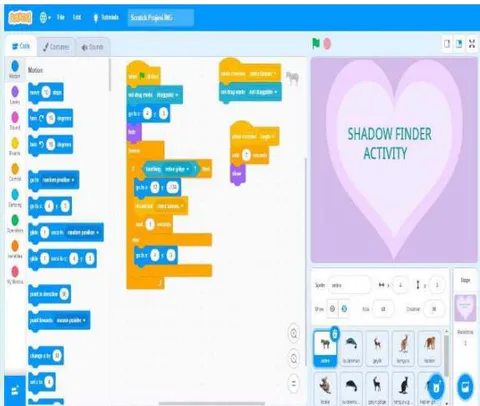Click the Scratch logo in the menu bar
Viewport: 480px width, 406px height.
[20, 17]
